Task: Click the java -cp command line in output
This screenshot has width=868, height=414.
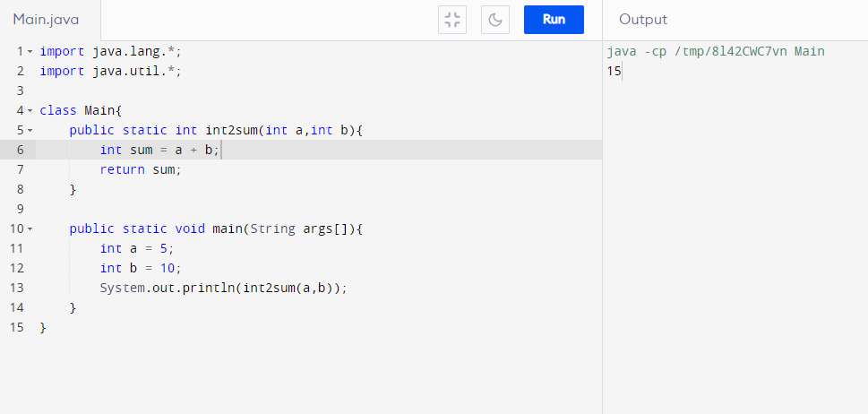Action: (715, 52)
